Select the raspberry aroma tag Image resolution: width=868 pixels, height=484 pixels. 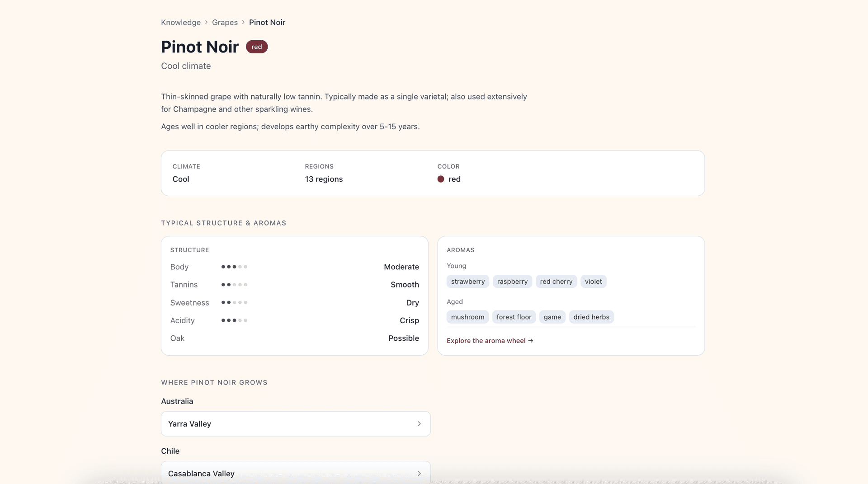[512, 282]
